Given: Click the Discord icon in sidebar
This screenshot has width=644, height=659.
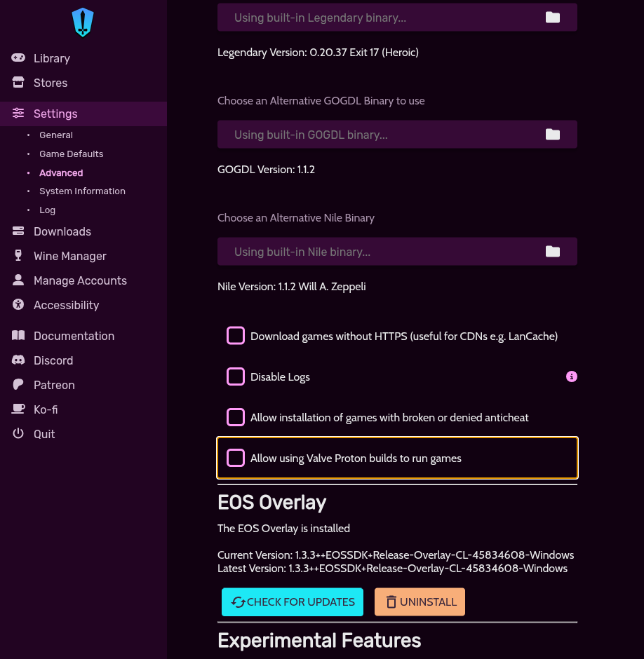Looking at the screenshot, I should pyautogui.click(x=18, y=360).
